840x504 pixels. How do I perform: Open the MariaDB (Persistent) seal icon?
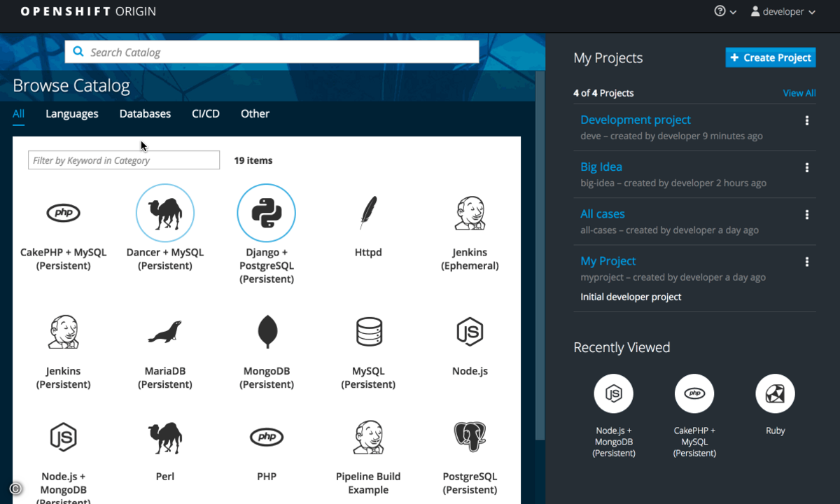click(x=165, y=332)
